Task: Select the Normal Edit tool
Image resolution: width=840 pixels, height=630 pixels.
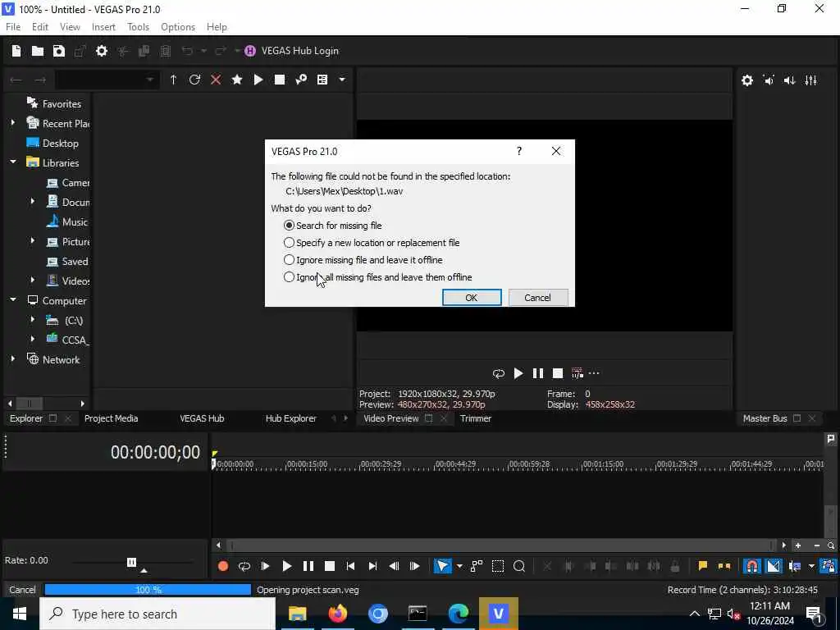Action: coord(442,566)
